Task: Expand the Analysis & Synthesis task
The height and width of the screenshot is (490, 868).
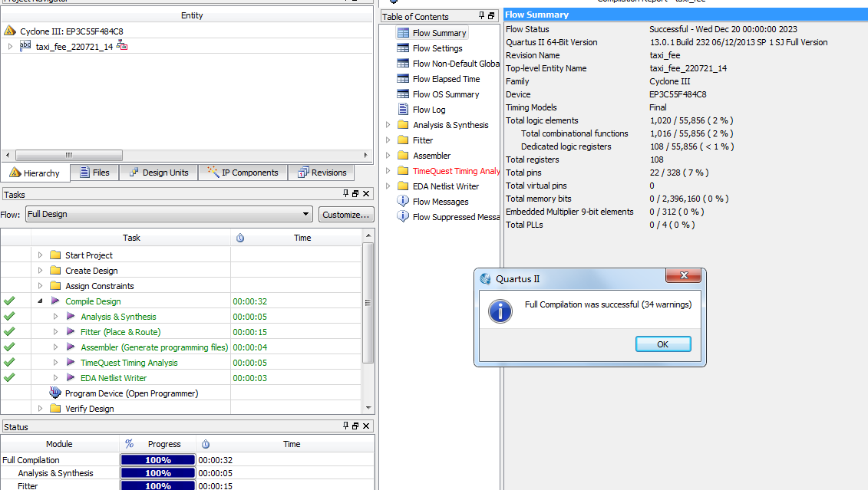Action: click(x=55, y=317)
